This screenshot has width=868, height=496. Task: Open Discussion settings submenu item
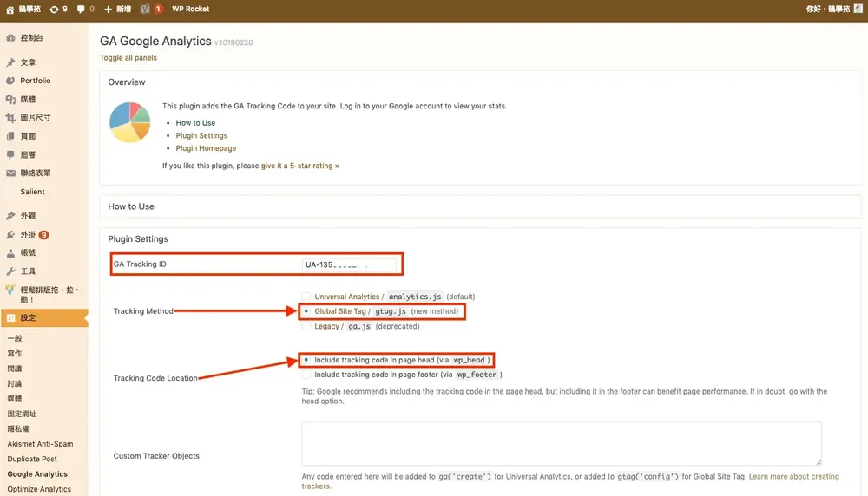(15, 384)
